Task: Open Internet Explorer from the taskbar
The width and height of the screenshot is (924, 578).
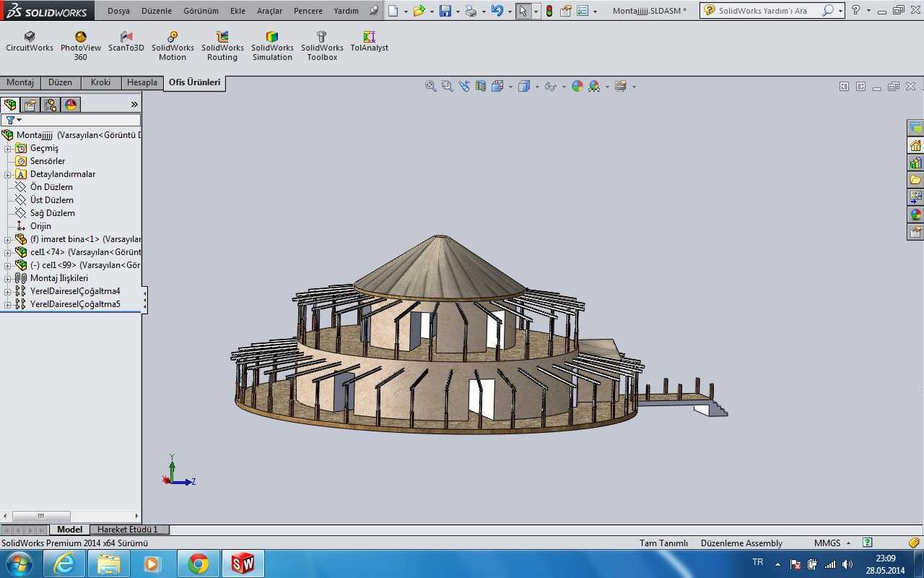Action: (x=64, y=564)
